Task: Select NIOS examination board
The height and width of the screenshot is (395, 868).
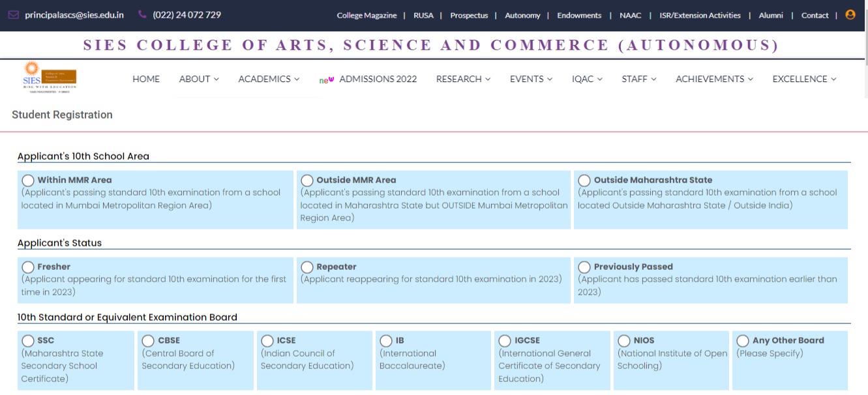Action: pyautogui.click(x=624, y=341)
